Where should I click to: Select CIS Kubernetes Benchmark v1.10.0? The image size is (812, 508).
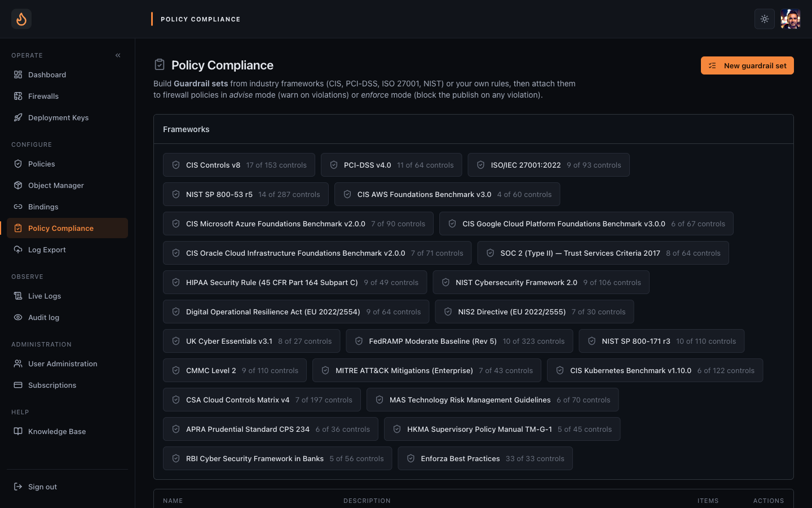click(x=655, y=370)
